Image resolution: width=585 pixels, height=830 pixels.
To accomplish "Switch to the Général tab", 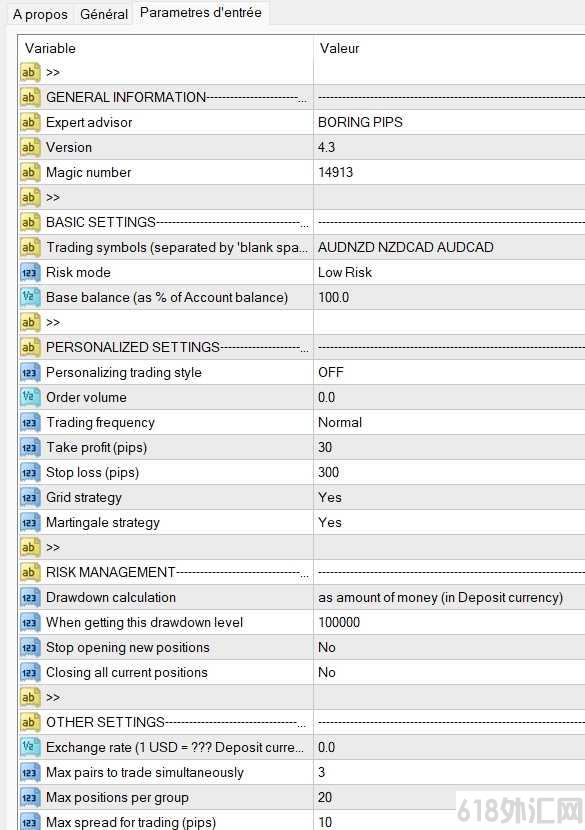I will coord(104,14).
